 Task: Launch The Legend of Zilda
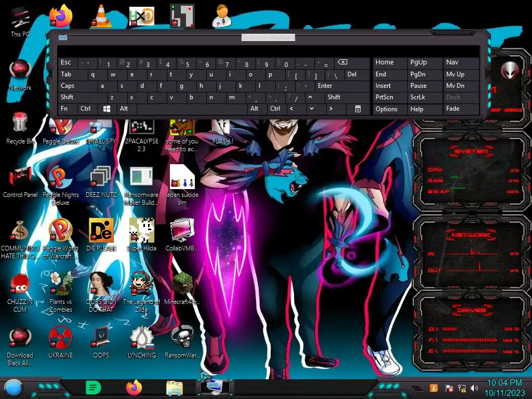click(141, 292)
